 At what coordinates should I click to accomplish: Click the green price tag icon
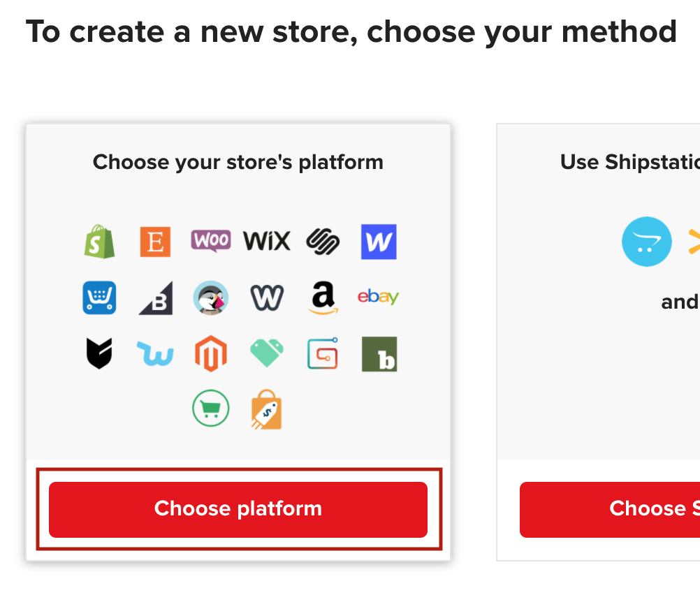(x=267, y=353)
